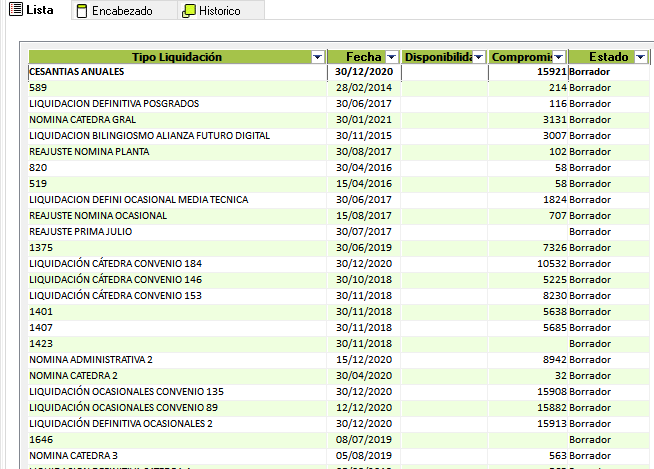Expand Disponibilidad column filter arrow
Screen dimensions: 654x469
coord(478,57)
